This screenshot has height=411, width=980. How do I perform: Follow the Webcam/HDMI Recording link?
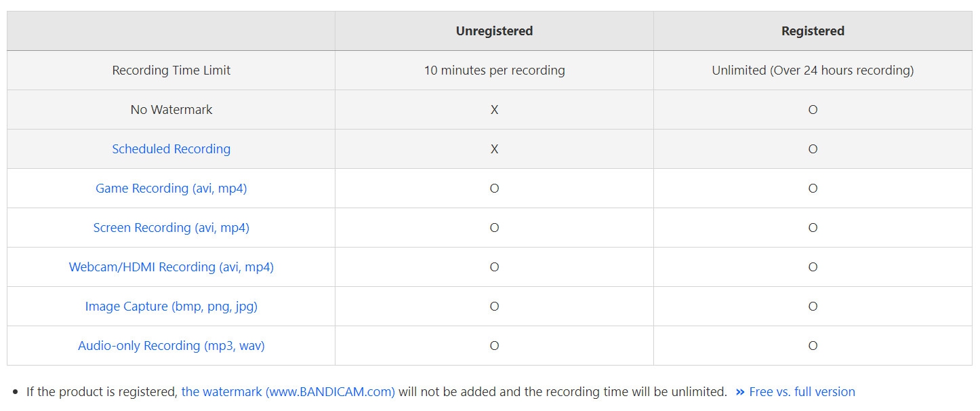point(171,267)
